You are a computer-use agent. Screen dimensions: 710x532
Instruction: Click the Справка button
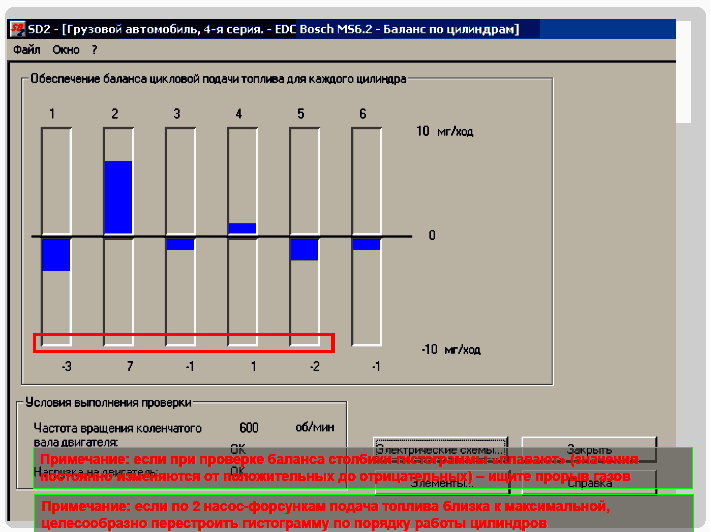[x=589, y=483]
